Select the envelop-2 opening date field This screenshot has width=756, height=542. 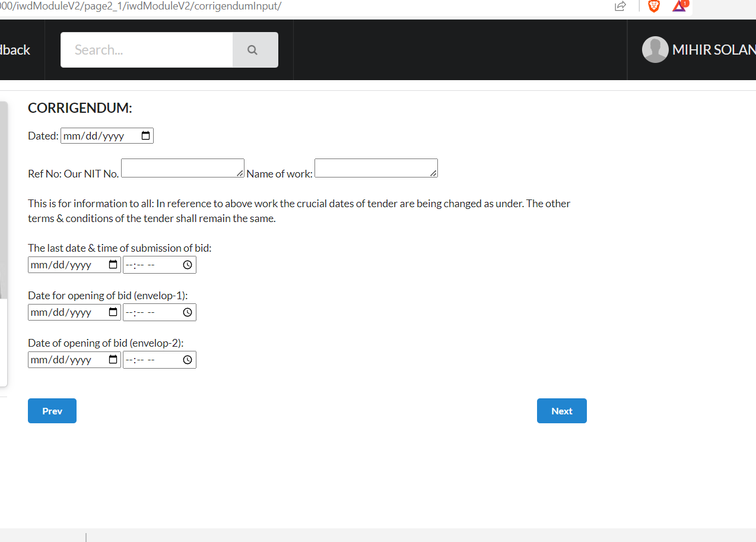pos(74,360)
